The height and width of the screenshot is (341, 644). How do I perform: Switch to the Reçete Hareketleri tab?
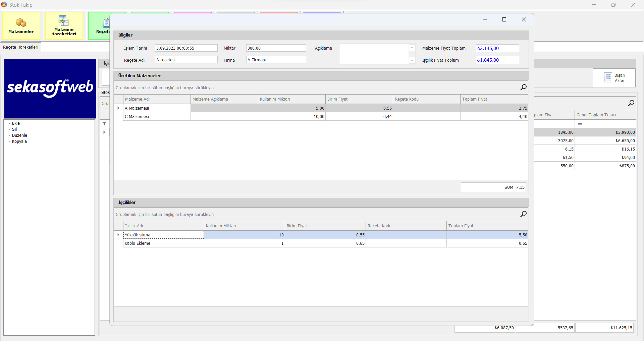pos(21,47)
